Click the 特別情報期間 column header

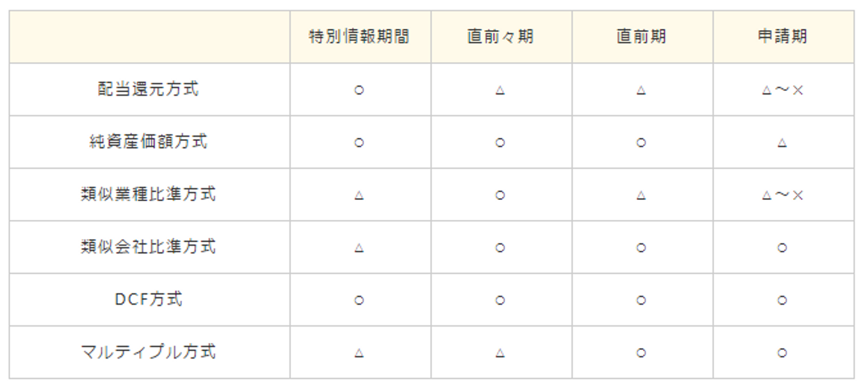click(x=359, y=37)
